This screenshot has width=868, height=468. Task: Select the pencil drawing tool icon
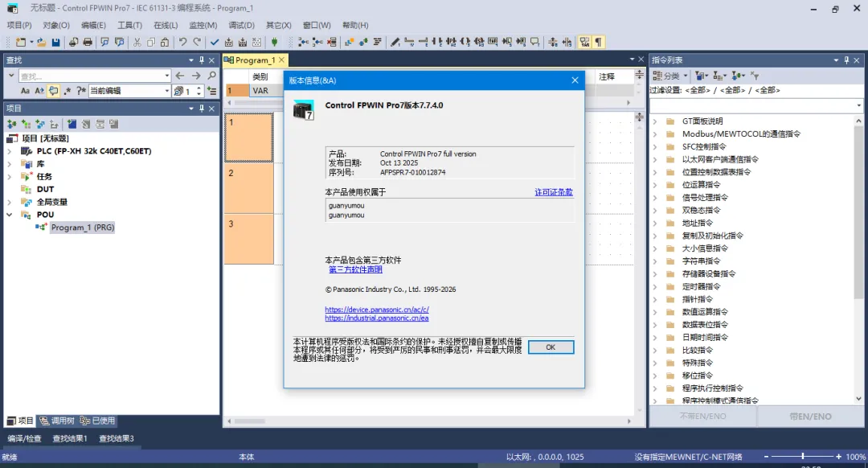pyautogui.click(x=395, y=42)
